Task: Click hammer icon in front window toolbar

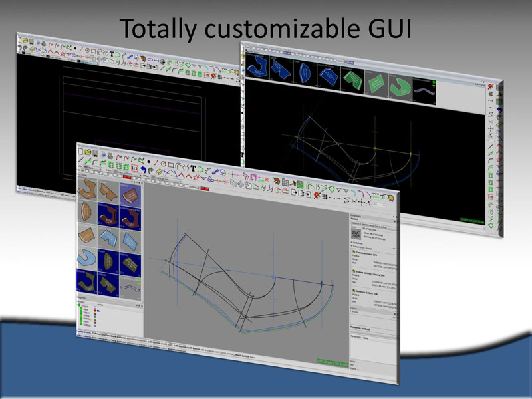Action: [x=293, y=184]
